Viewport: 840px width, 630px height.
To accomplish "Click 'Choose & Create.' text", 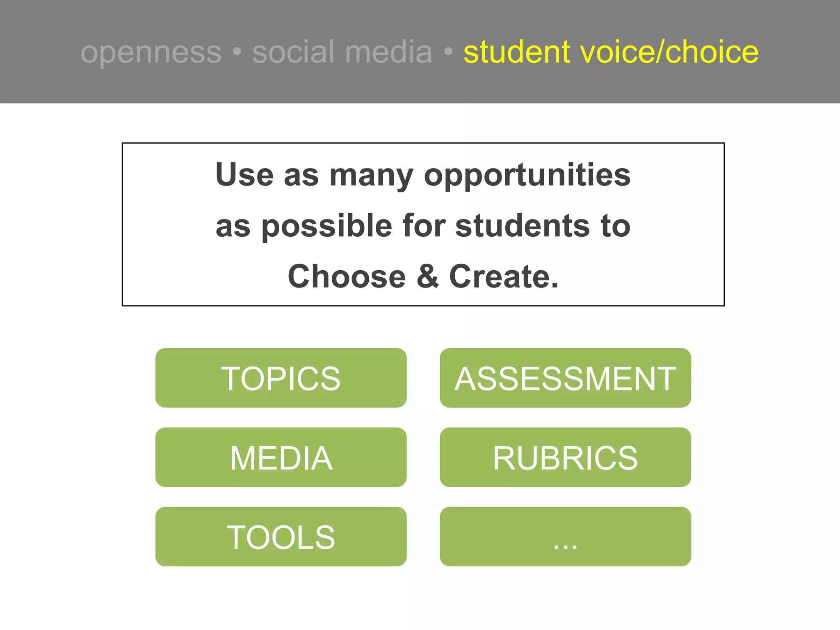I will click(x=423, y=276).
